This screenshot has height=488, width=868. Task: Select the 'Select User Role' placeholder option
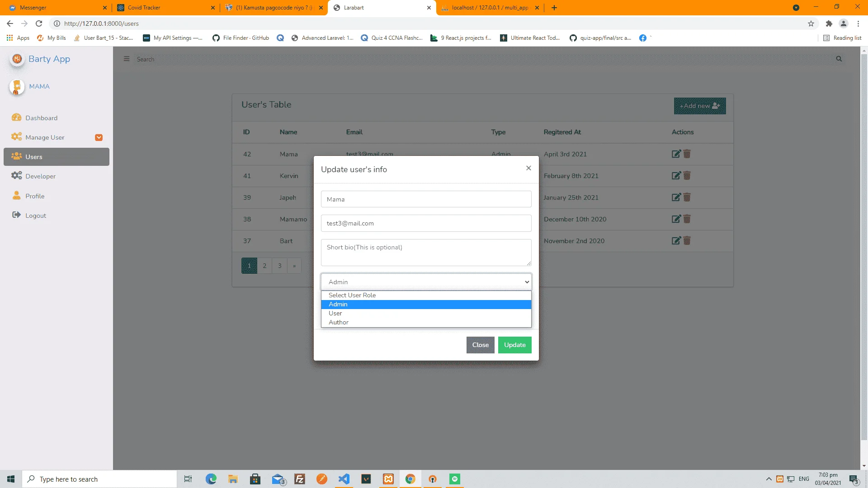426,295
